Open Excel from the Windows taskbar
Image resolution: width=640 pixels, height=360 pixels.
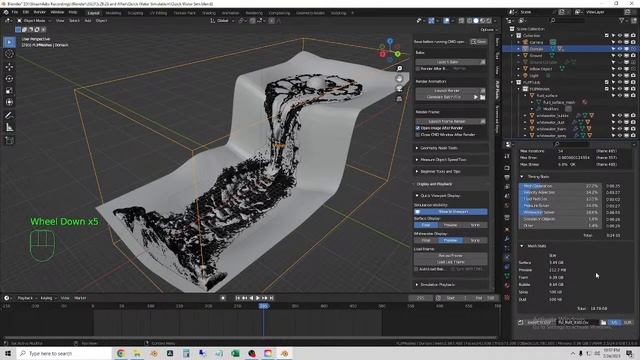tap(236, 353)
